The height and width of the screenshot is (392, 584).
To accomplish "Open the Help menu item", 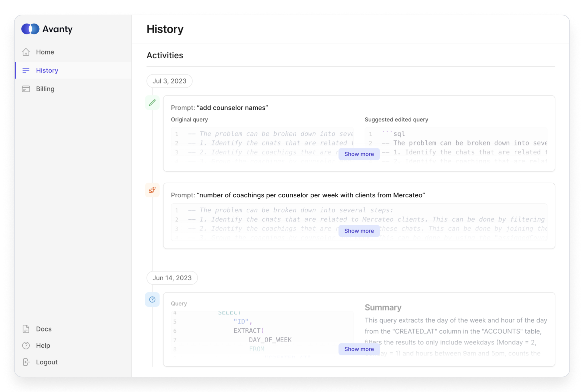I will tap(73, 345).
